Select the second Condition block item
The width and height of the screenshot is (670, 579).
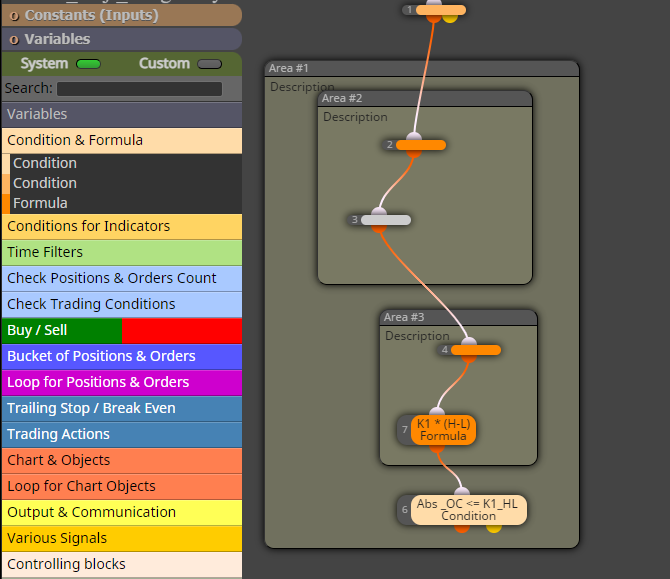(x=122, y=183)
